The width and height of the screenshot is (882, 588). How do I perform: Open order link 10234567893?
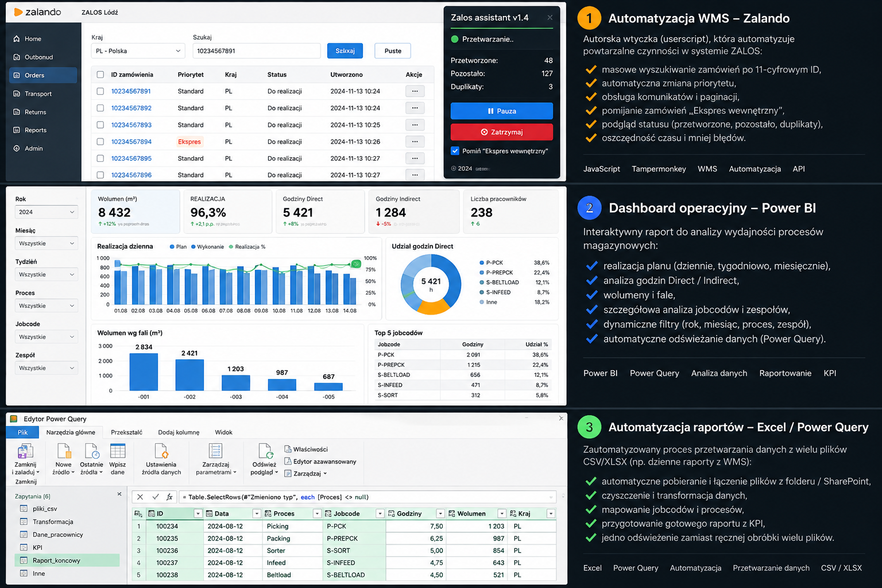point(131,125)
